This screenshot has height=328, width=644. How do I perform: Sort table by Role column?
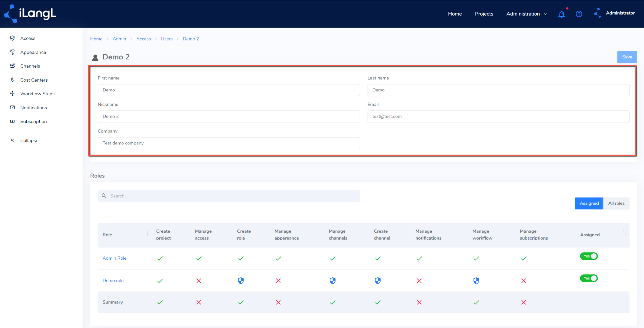tap(146, 232)
